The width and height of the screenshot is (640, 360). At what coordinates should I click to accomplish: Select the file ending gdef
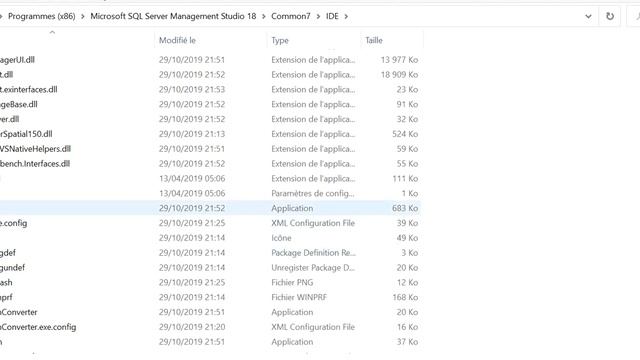click(x=8, y=253)
